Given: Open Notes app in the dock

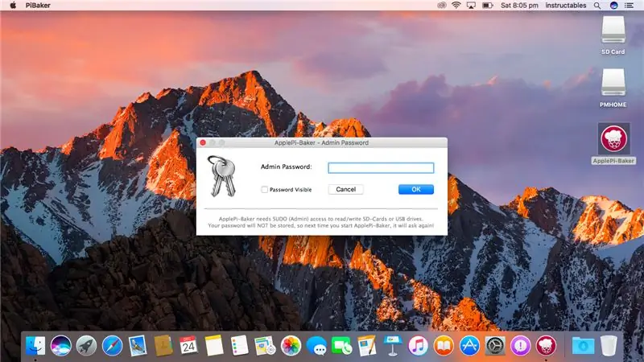Looking at the screenshot, I should coord(214,346).
